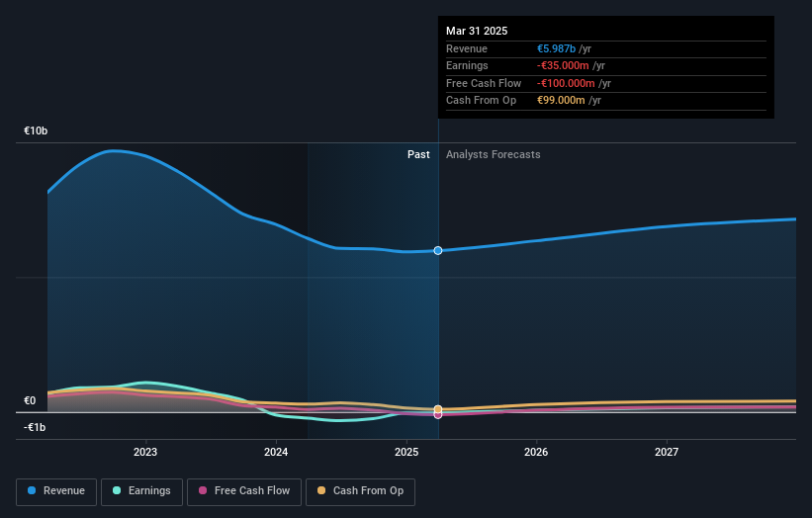Click the -€1b y-axis label
Screen dimensions: 812x518
point(35,427)
